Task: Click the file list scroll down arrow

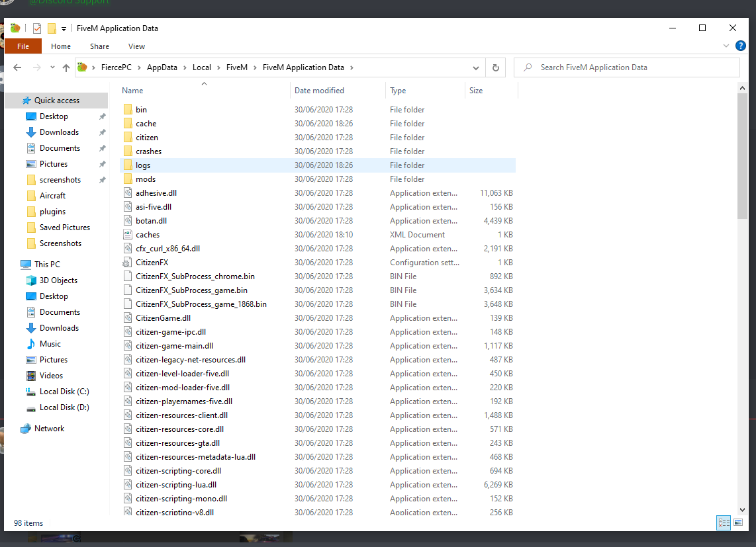Action: coord(742,509)
